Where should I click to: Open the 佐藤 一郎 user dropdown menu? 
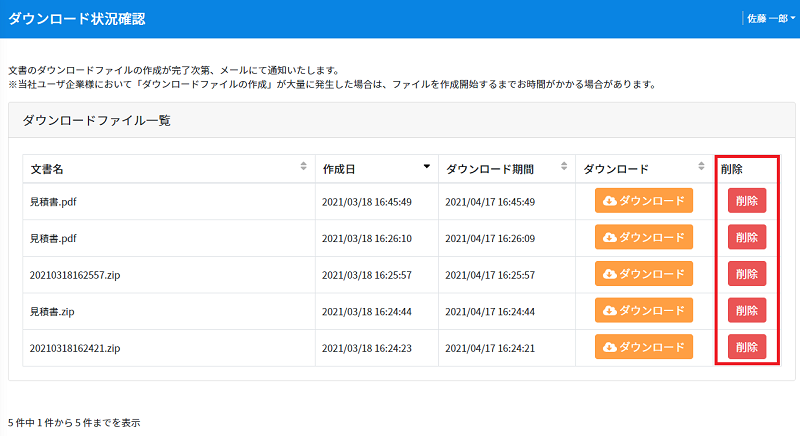tap(771, 19)
